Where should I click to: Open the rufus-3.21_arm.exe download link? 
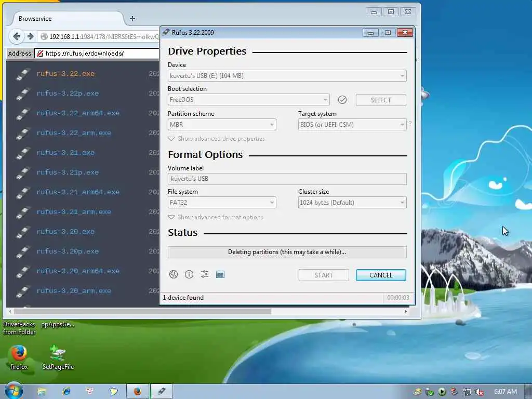74,212
